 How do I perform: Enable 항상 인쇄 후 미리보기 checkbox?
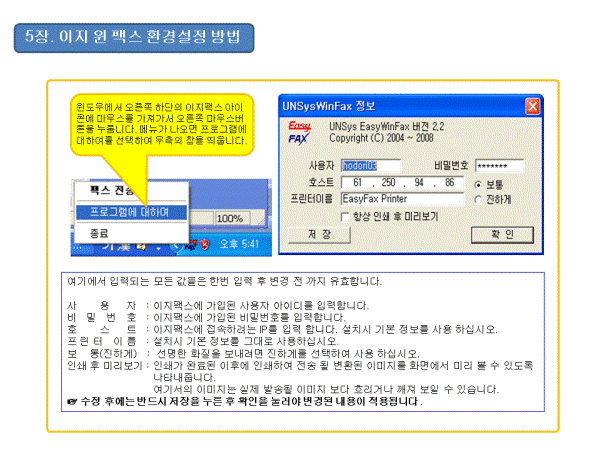click(x=345, y=217)
